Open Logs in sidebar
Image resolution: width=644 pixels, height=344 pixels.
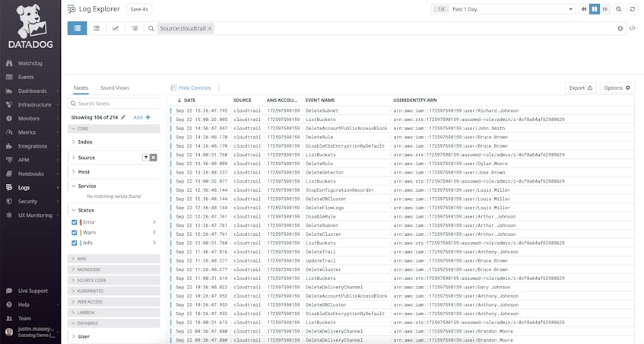[x=24, y=188]
